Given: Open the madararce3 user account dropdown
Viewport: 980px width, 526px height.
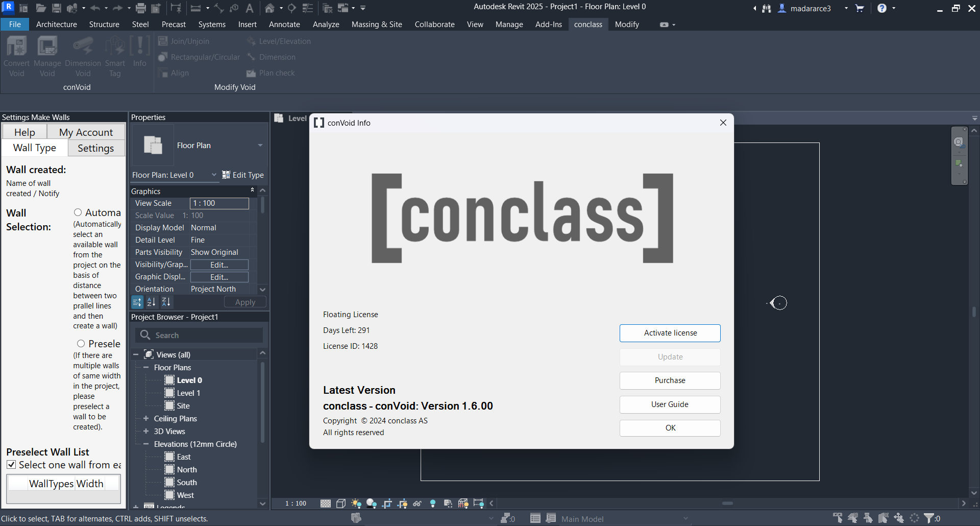Looking at the screenshot, I should point(846,8).
